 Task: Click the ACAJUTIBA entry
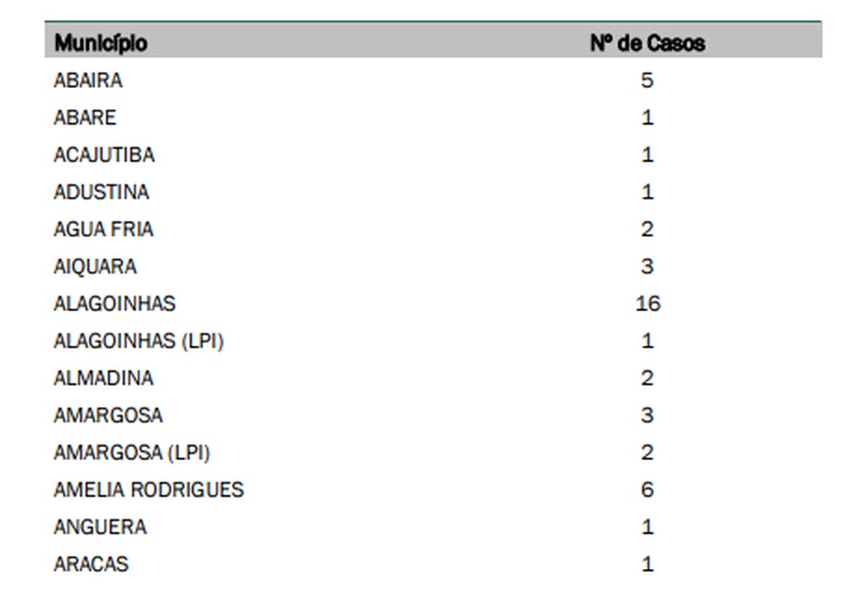click(104, 155)
